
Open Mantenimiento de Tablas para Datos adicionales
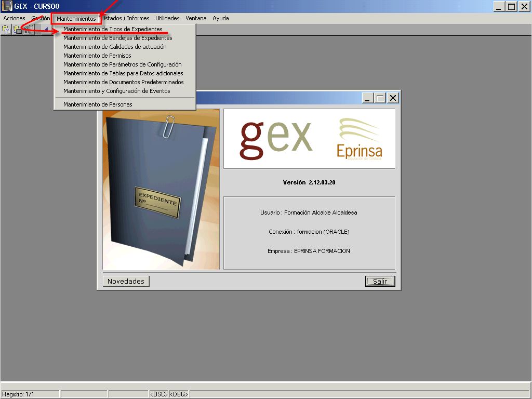(123, 73)
